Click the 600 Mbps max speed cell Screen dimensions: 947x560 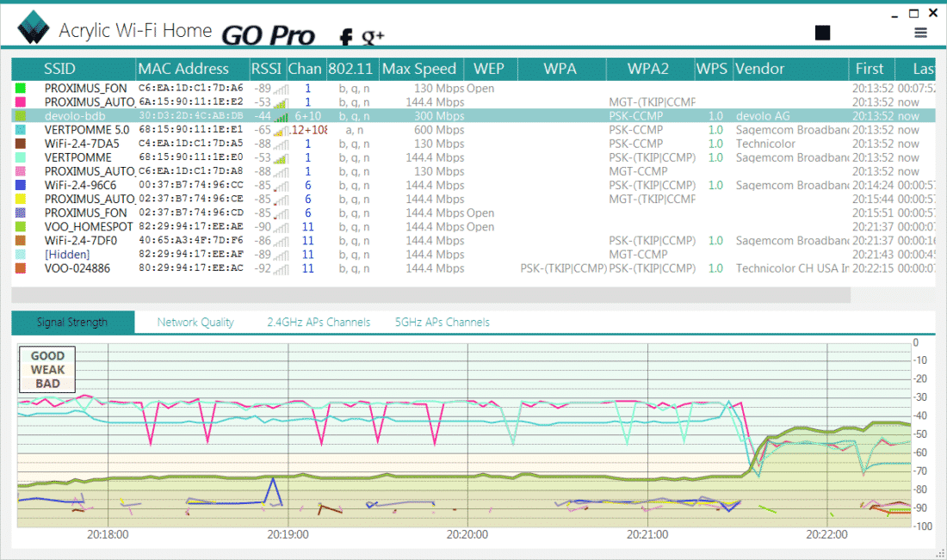click(439, 130)
